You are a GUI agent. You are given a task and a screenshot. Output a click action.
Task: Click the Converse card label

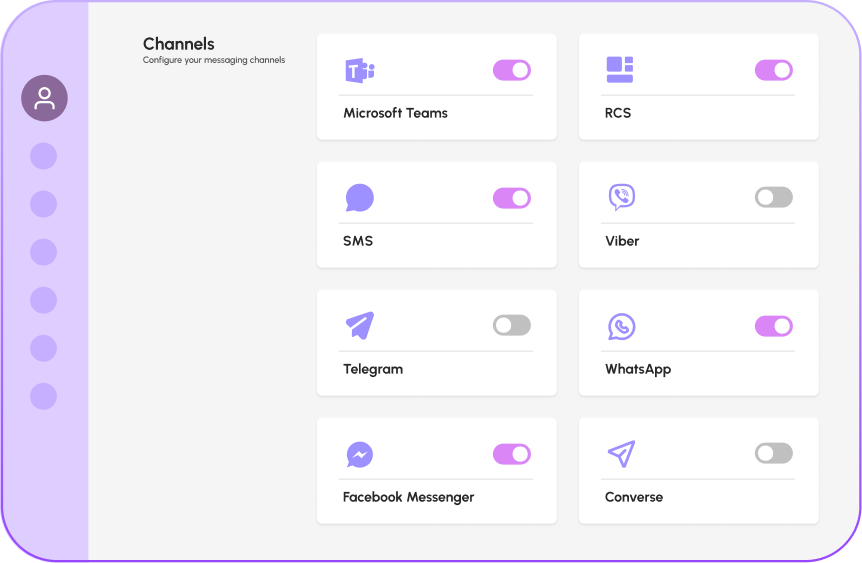634,497
